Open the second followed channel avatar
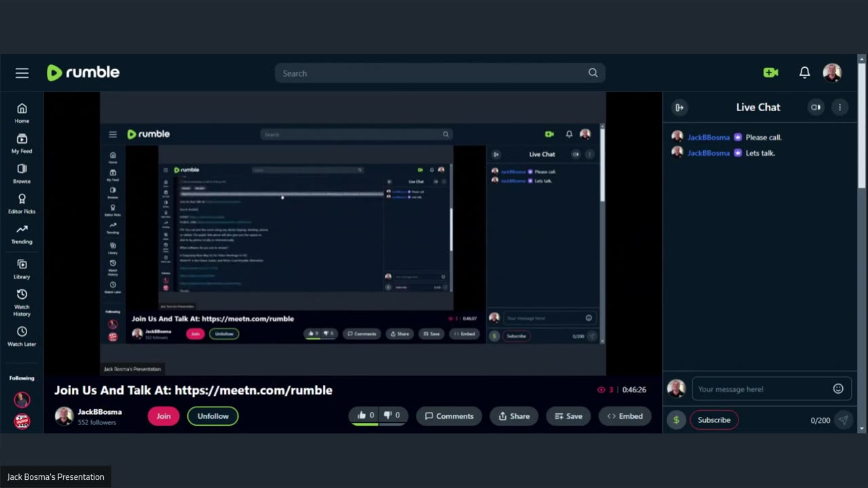Screen dimensions: 868x488 [x=22, y=421]
